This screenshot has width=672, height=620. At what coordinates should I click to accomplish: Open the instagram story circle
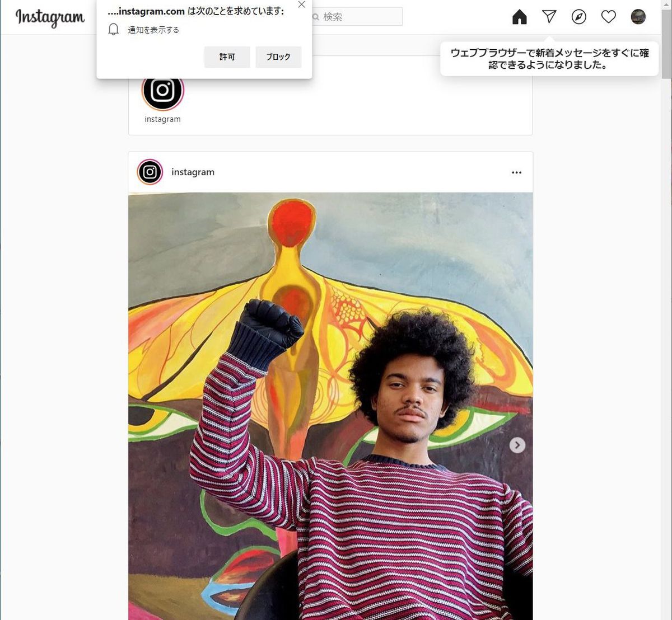click(162, 91)
